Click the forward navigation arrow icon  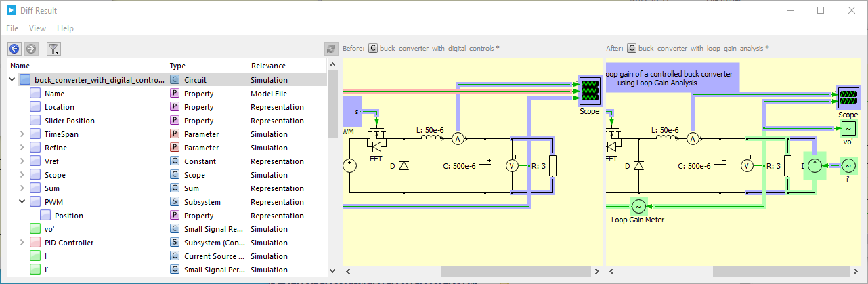pyautogui.click(x=31, y=49)
